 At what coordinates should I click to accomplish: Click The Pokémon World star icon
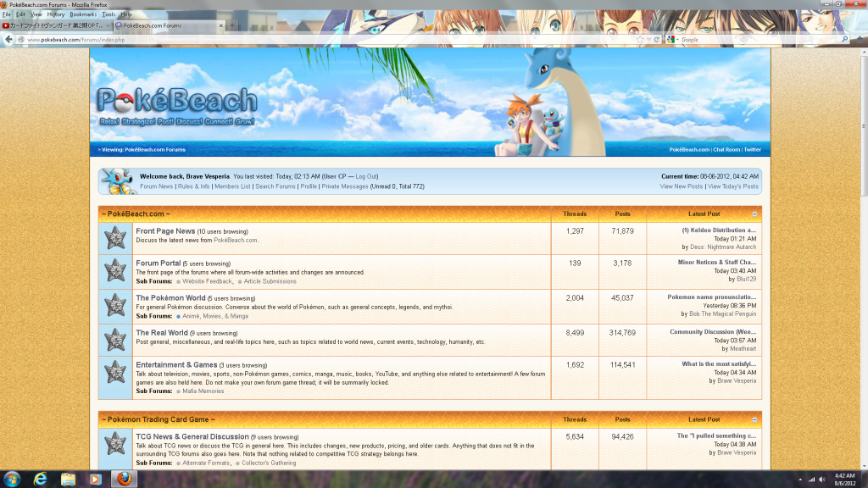(x=115, y=306)
